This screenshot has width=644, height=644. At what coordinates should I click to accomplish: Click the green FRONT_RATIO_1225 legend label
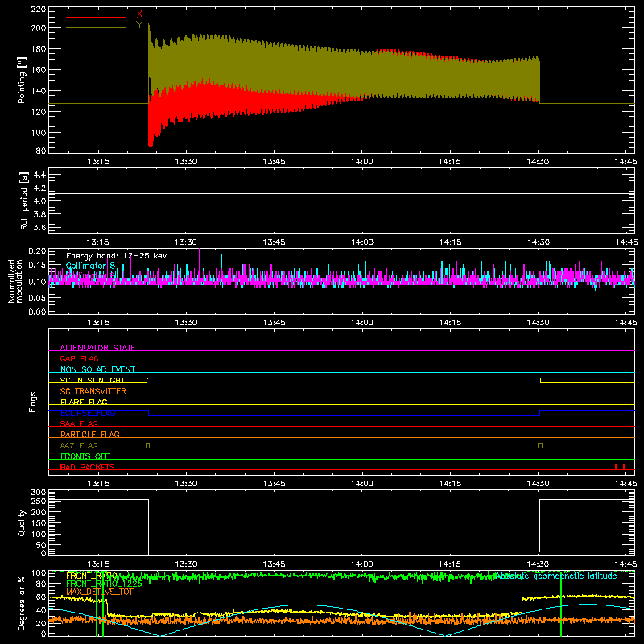pyautogui.click(x=104, y=584)
